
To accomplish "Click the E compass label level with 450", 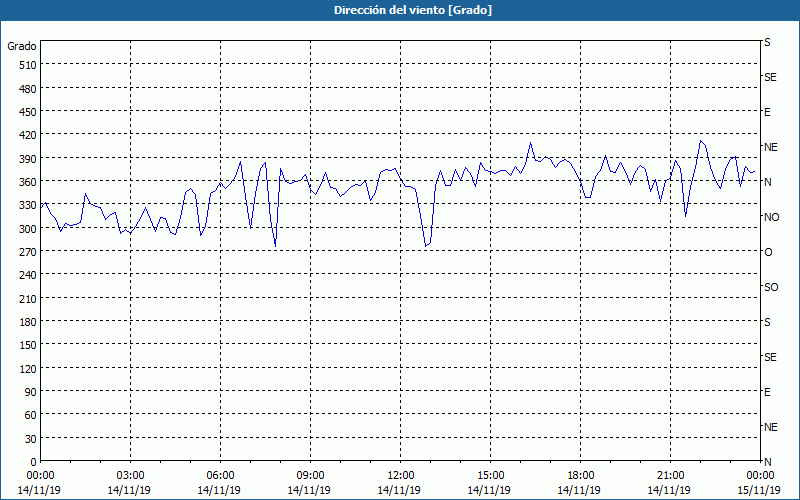I will (x=767, y=112).
